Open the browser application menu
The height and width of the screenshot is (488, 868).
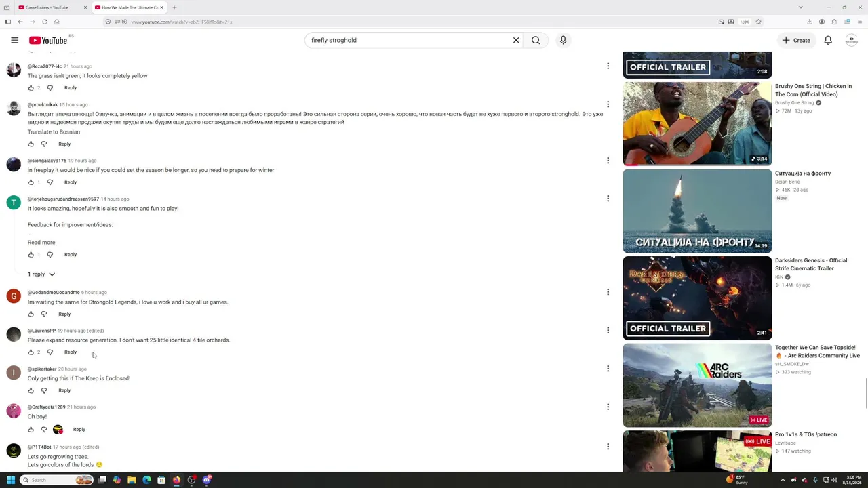(859, 22)
